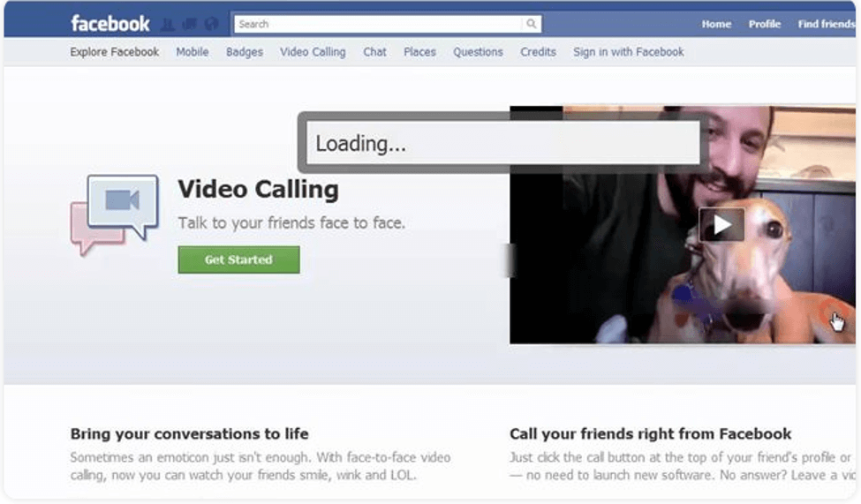Select the Badges menu item
Viewport: 861px width, 504px height.
point(245,52)
